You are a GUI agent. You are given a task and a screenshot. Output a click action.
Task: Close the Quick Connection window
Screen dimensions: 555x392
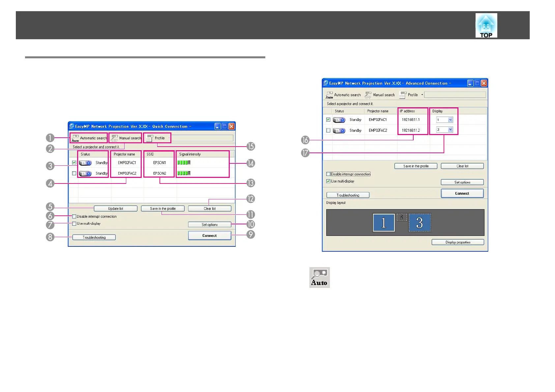coord(232,126)
